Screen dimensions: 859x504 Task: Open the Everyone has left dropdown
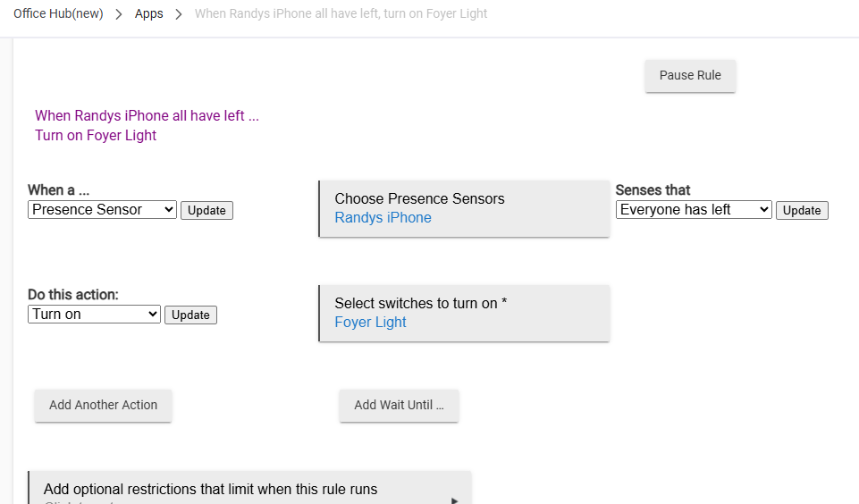pyautogui.click(x=694, y=210)
